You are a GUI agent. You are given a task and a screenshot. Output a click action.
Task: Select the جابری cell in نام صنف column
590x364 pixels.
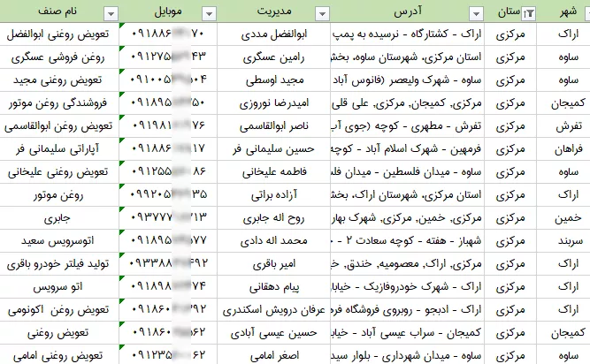[x=59, y=218]
